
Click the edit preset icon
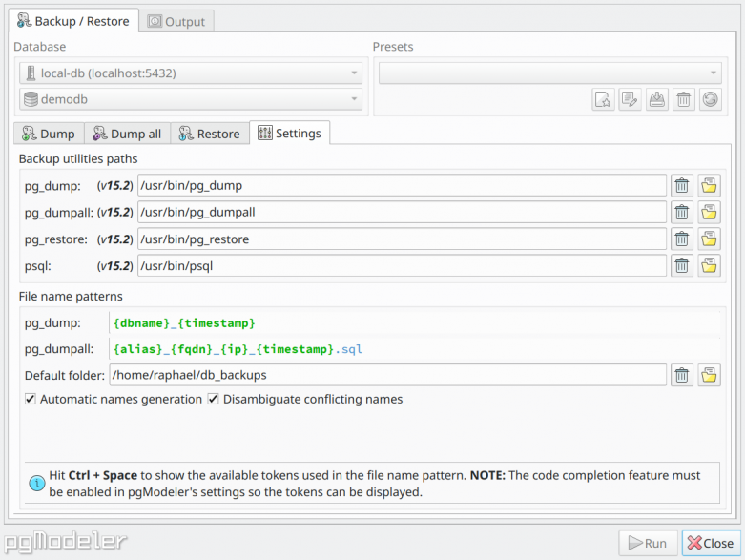tap(630, 100)
